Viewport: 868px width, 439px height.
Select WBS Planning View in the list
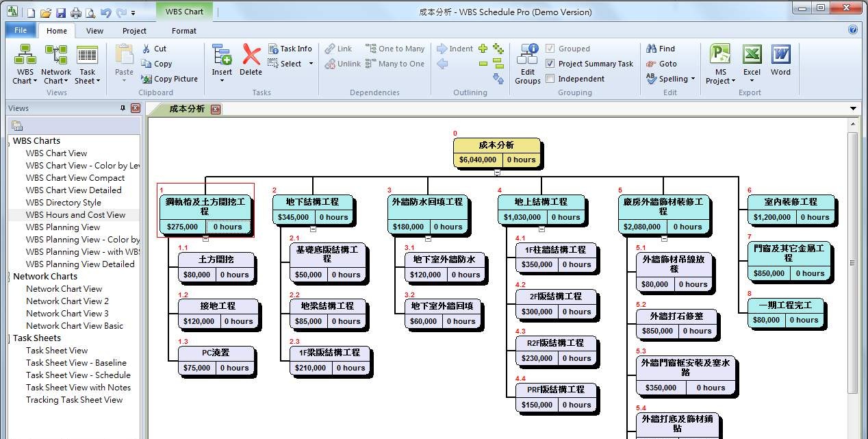63,227
